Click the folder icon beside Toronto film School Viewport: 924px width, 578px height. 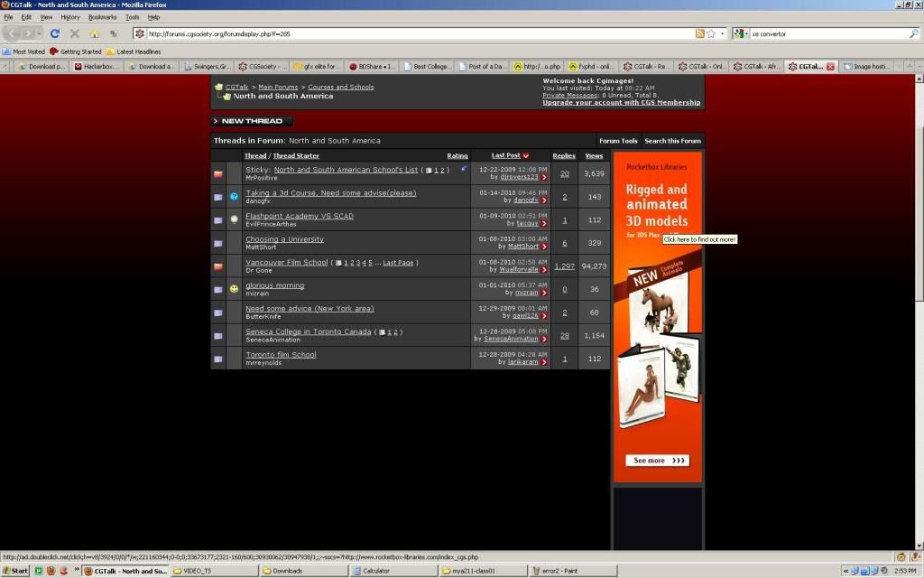point(218,359)
